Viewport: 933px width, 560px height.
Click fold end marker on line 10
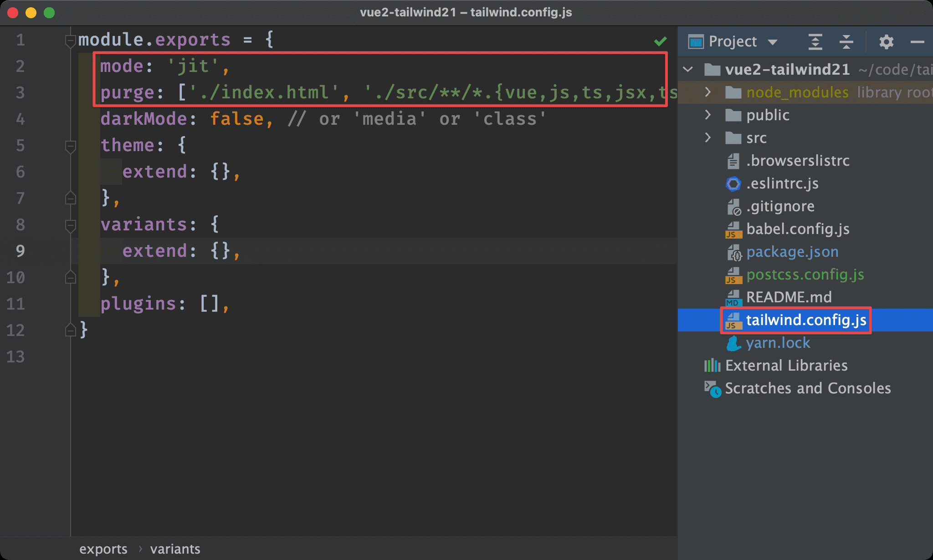70,277
